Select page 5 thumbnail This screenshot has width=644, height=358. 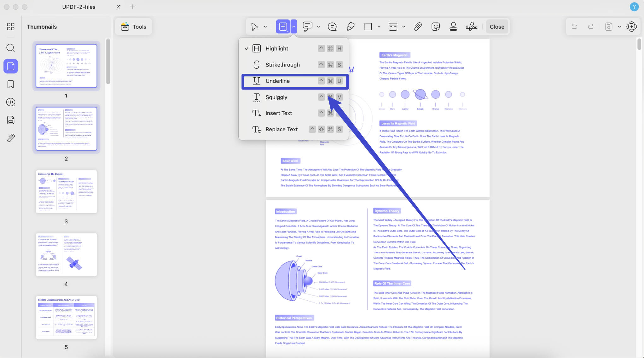(66, 317)
